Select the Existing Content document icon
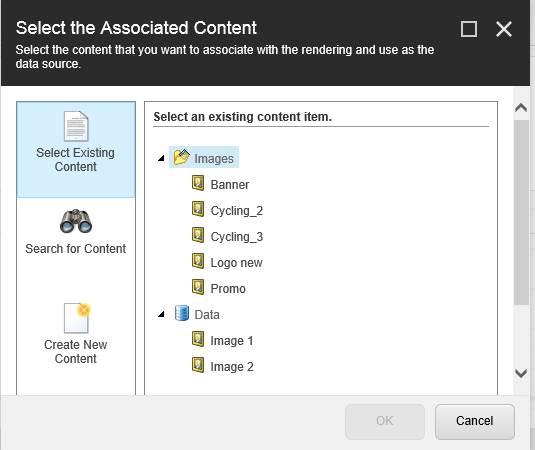Screen dimensions: 535x450 (76, 126)
